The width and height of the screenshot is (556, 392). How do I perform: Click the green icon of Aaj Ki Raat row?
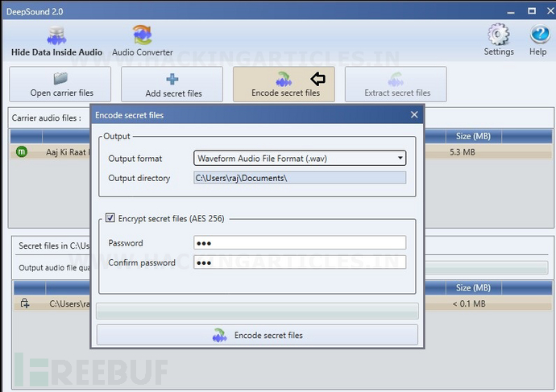tap(22, 152)
